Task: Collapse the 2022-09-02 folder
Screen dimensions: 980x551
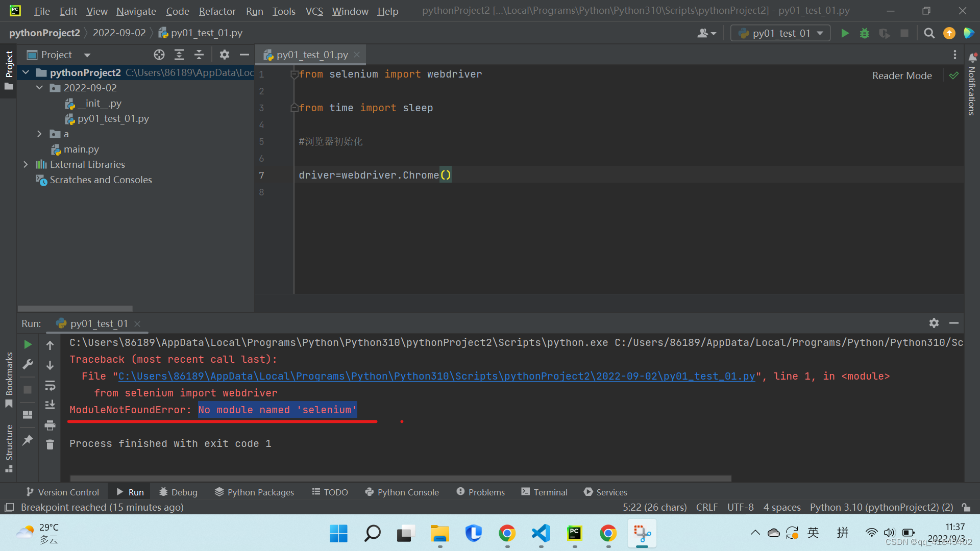Action: click(39, 88)
